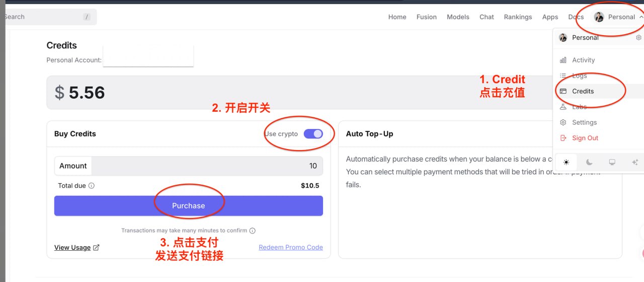Click the Buy Credits heading
The height and width of the screenshot is (282, 644).
75,134
